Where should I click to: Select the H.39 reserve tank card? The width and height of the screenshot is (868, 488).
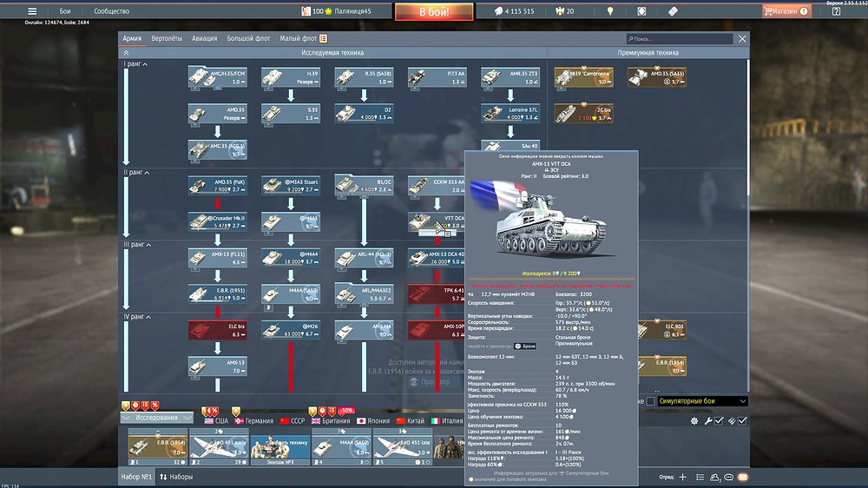tap(291, 77)
